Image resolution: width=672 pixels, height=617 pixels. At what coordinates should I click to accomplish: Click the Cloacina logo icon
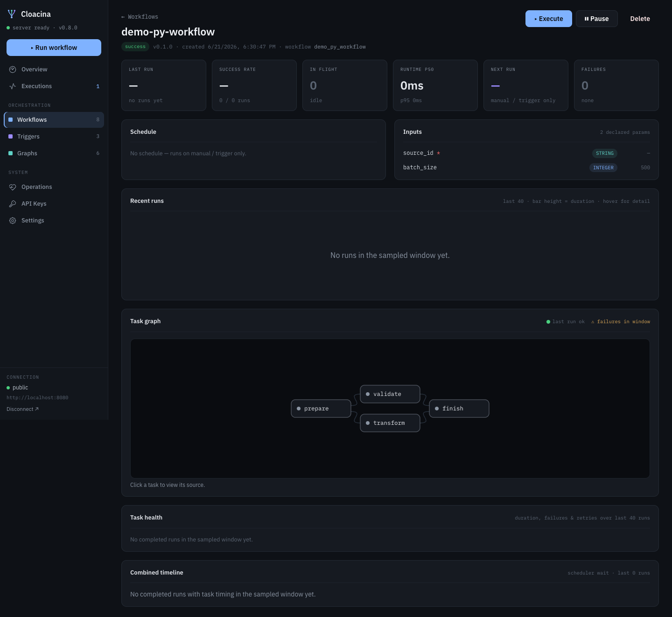tap(12, 14)
